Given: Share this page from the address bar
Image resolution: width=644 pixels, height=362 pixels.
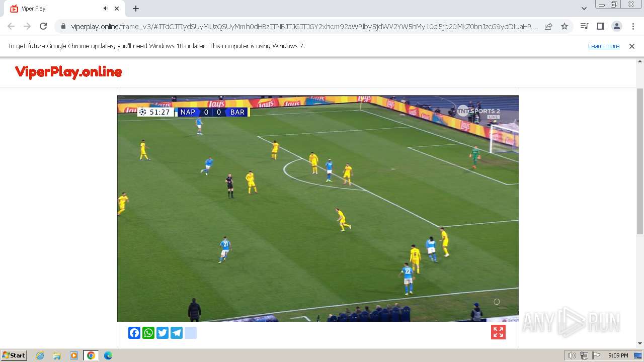Looking at the screenshot, I should (548, 26).
